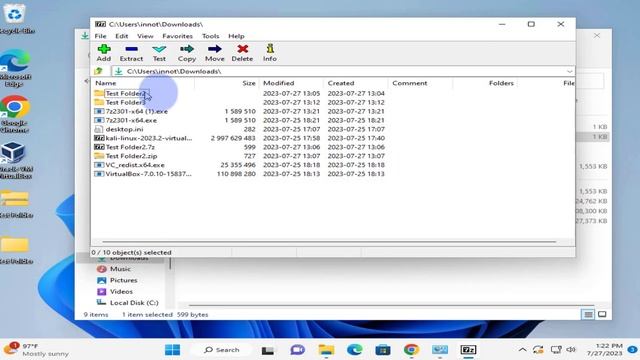Switch Explorer to large thumbnails view icon
This screenshot has height=360, width=640.
[602, 315]
